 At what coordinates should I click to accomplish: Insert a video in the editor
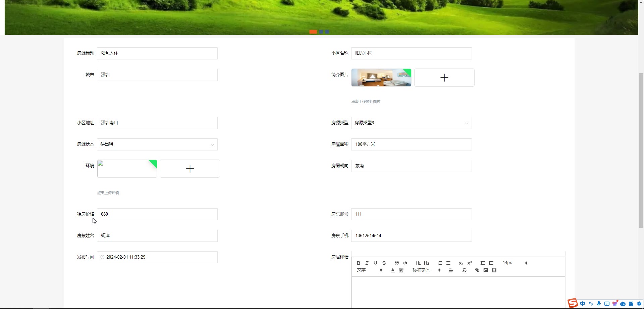pos(494,270)
